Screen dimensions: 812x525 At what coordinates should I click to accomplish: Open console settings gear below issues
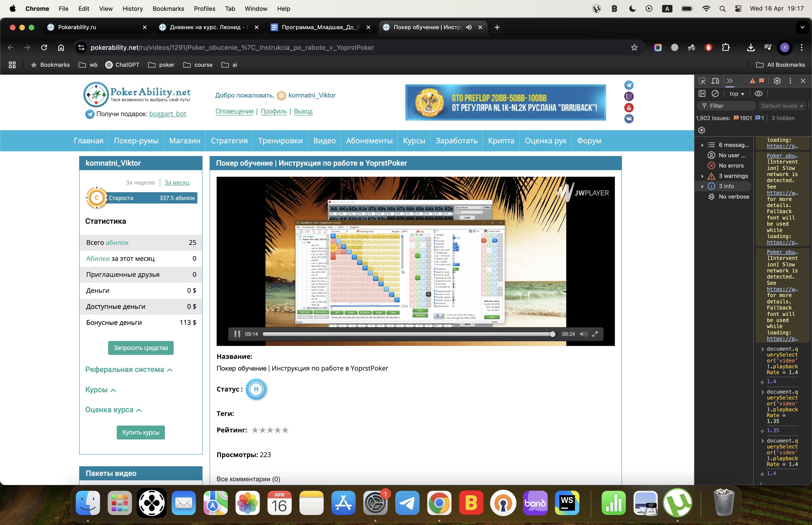[x=701, y=130]
